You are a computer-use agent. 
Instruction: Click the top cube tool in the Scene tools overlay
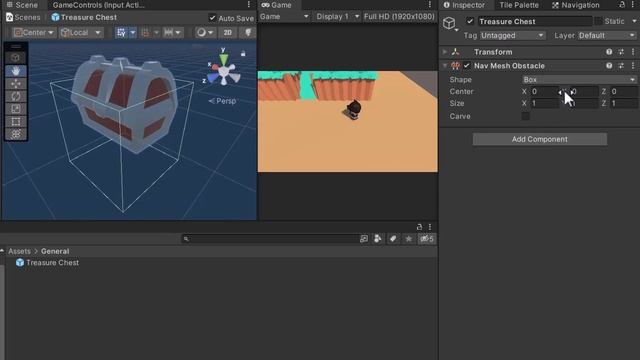(16, 58)
